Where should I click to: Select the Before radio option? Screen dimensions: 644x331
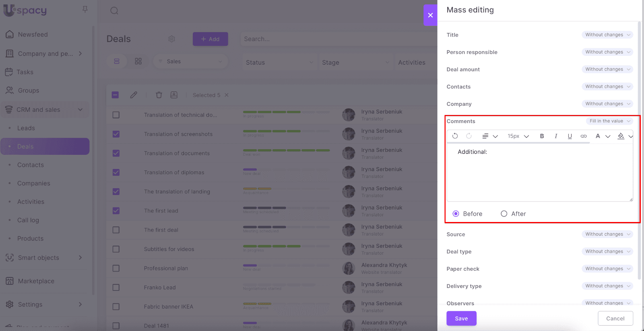click(456, 214)
